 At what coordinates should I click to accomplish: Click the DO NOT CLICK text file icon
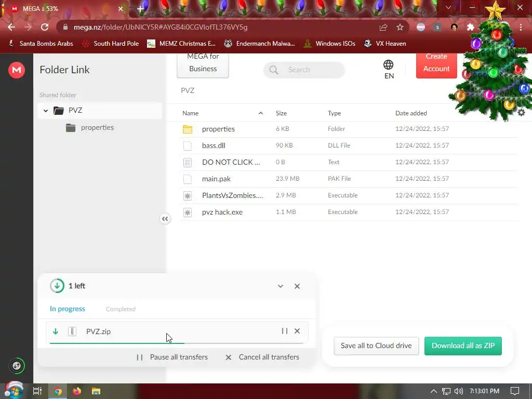coord(187,162)
